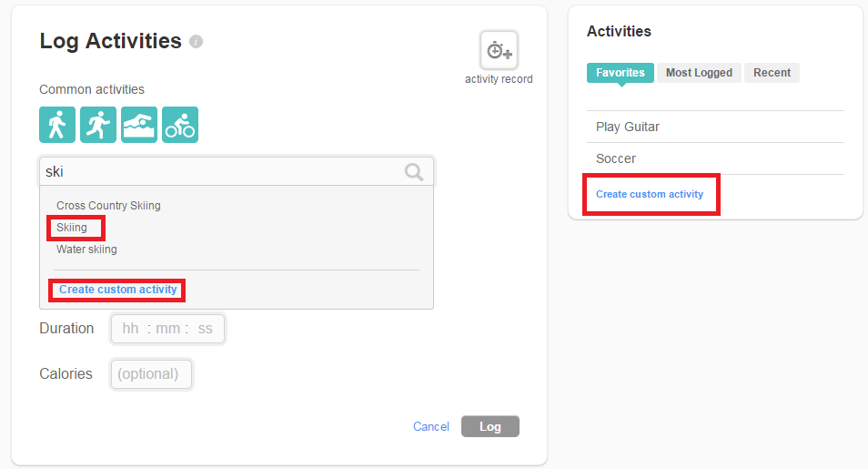The image size is (868, 469).
Task: Open the activity record stopwatch
Action: pos(499,50)
